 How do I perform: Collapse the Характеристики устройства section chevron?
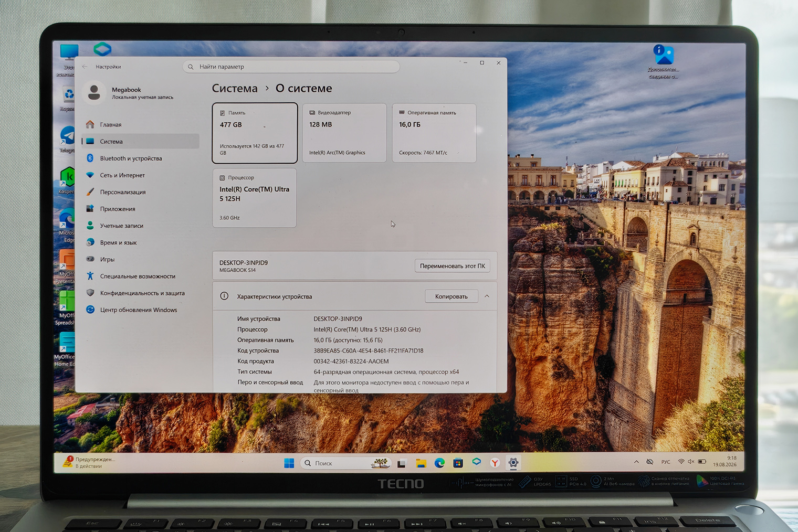tap(487, 296)
